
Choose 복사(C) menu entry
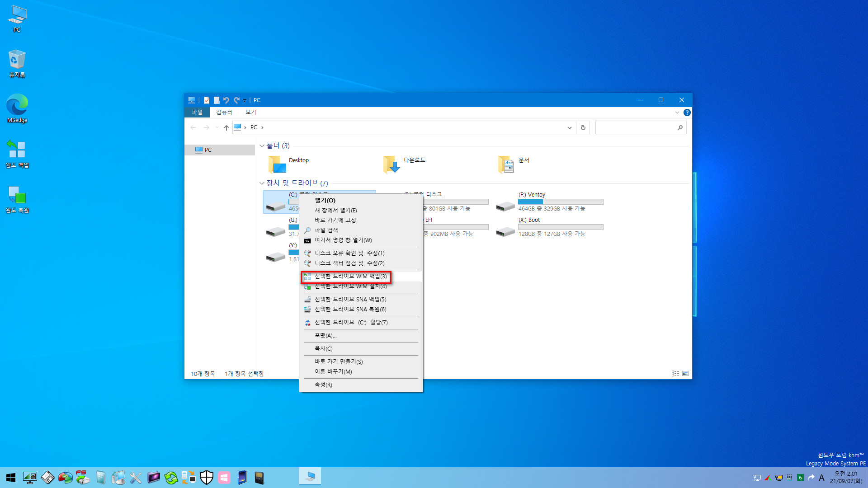pyautogui.click(x=361, y=348)
